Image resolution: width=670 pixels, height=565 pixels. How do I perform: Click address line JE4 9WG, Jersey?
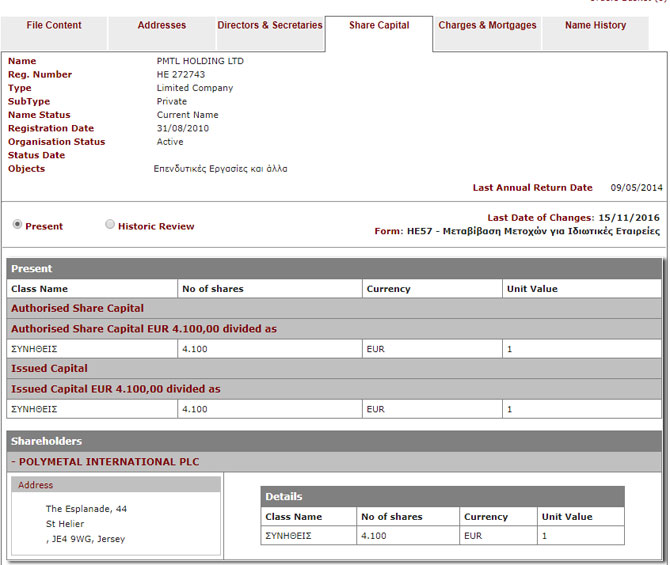coord(85,539)
